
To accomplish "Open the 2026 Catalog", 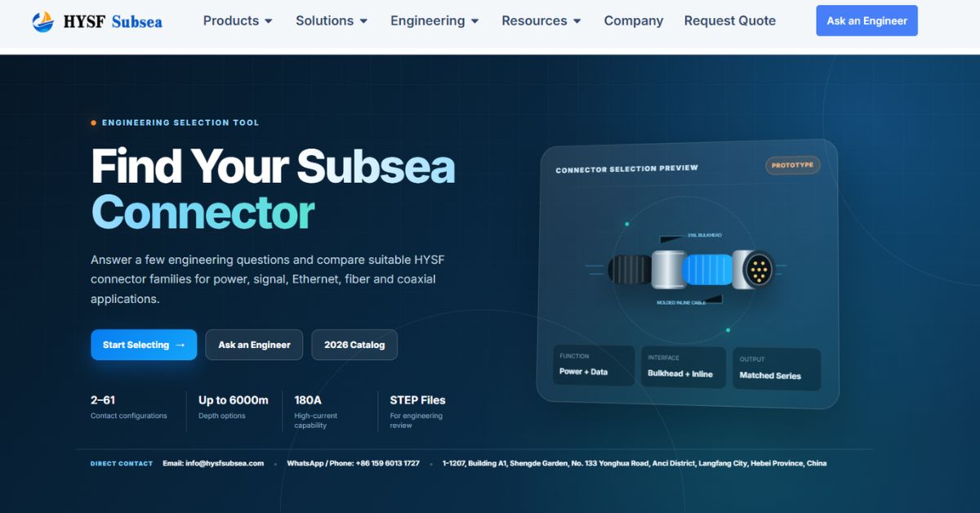I will pyautogui.click(x=354, y=345).
